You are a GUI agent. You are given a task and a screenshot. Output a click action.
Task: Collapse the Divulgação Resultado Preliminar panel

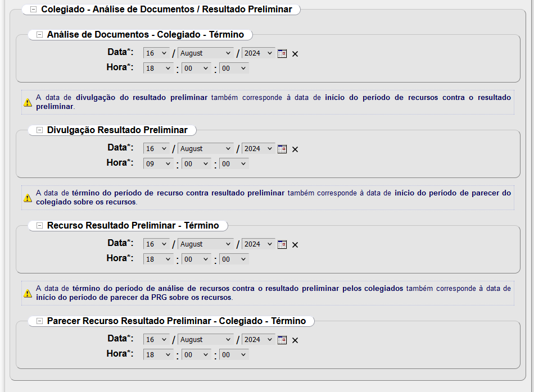39,130
